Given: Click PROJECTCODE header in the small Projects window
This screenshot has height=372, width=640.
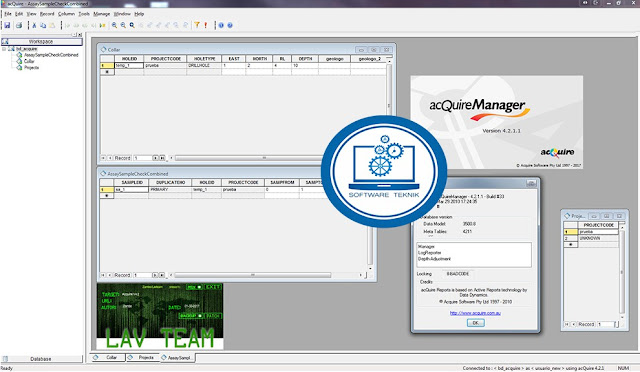Looking at the screenshot, I should point(598,225).
